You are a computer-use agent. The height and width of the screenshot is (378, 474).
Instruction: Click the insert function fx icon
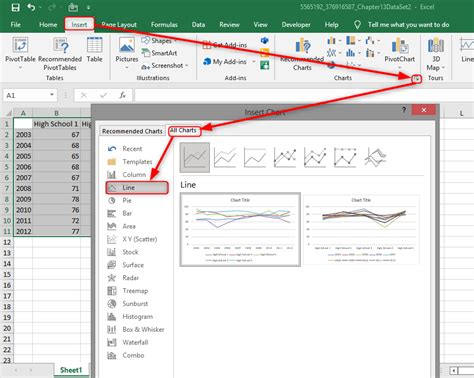[123, 95]
